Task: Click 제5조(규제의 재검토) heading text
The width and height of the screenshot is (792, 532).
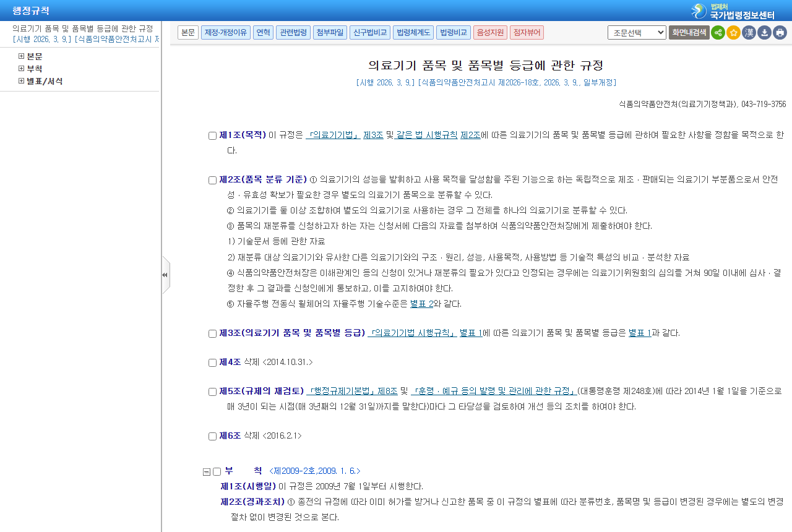Action: (261, 391)
